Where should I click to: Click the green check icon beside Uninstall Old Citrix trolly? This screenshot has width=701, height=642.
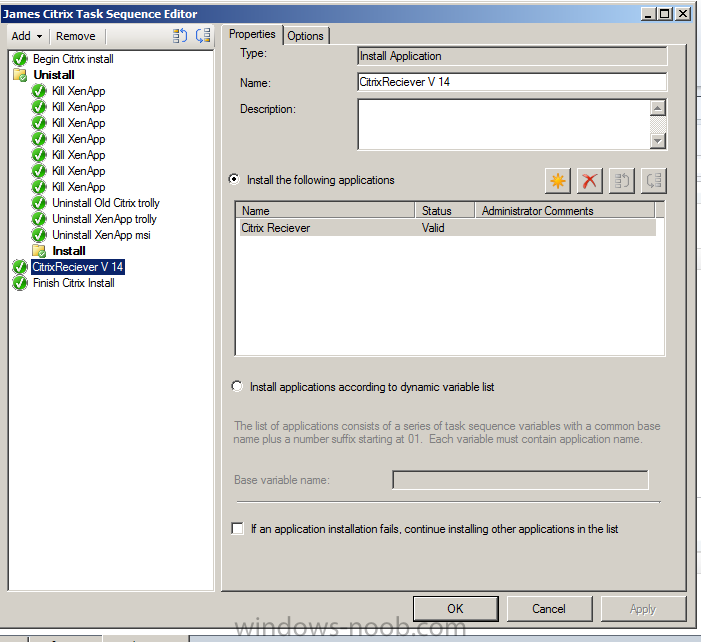[x=39, y=203]
